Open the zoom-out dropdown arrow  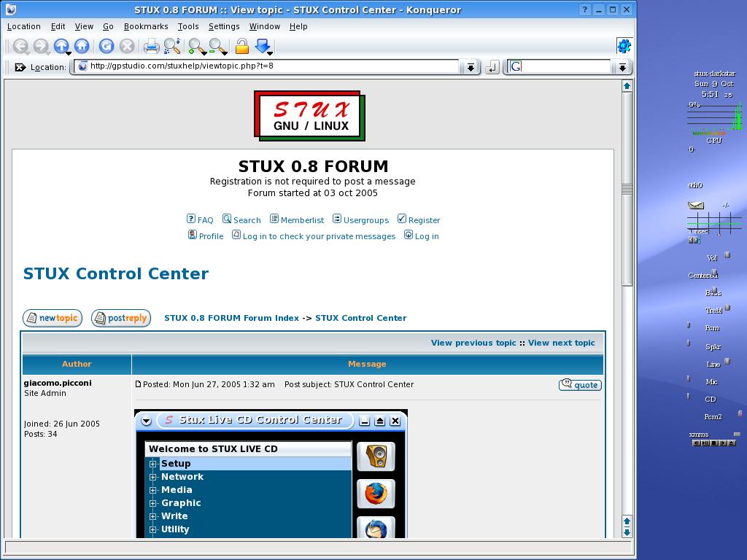click(x=225, y=52)
